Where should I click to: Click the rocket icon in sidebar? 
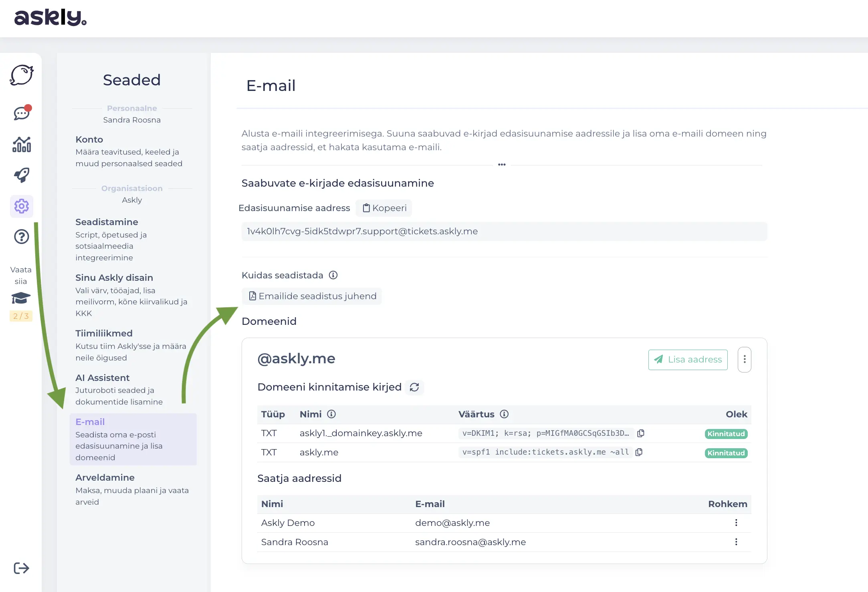(22, 175)
